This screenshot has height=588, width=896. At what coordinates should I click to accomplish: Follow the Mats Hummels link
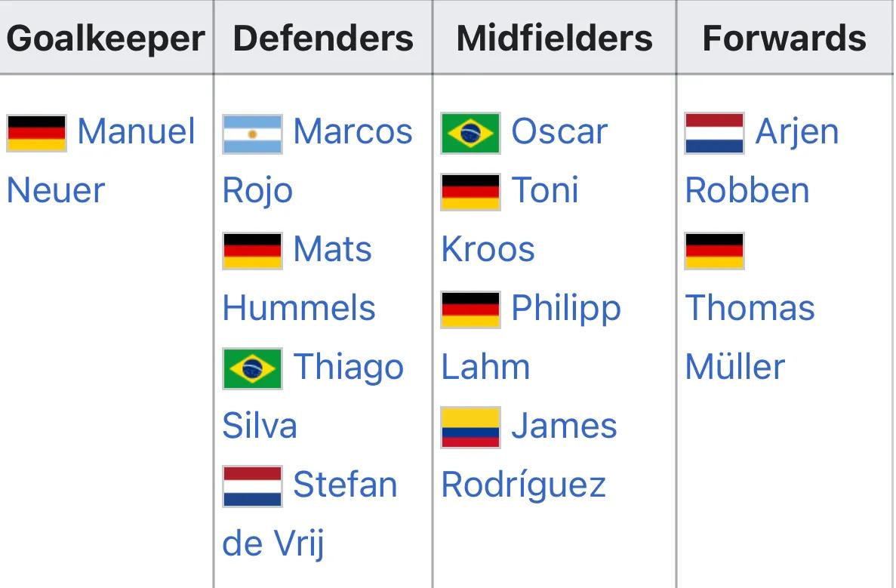(x=333, y=249)
